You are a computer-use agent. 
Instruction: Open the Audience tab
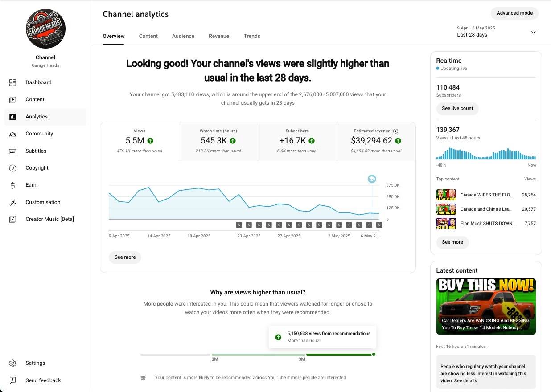[183, 36]
